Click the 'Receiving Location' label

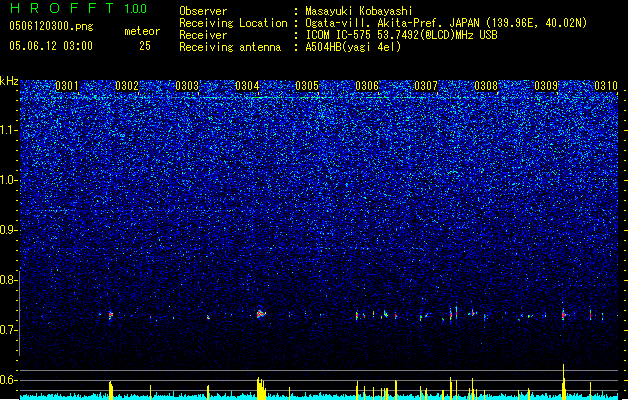point(233,23)
